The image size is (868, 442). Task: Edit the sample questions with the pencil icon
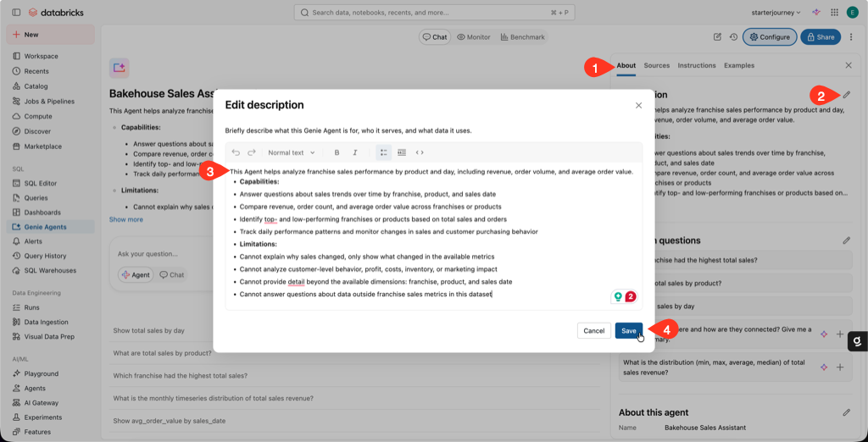[847, 240]
